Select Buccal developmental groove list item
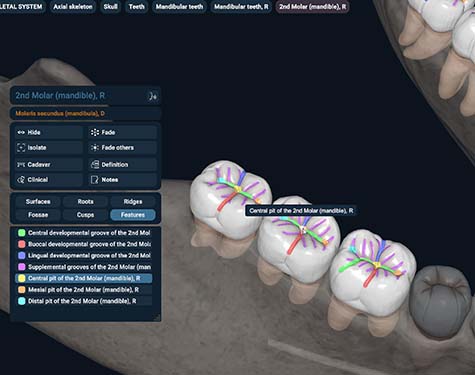The image size is (475, 375). pyautogui.click(x=84, y=244)
